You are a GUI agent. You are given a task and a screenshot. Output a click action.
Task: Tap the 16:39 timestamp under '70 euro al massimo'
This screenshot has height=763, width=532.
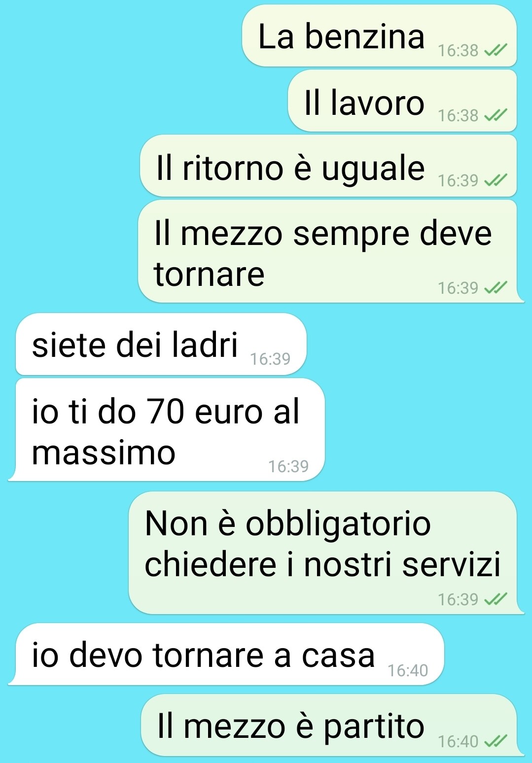tap(288, 466)
